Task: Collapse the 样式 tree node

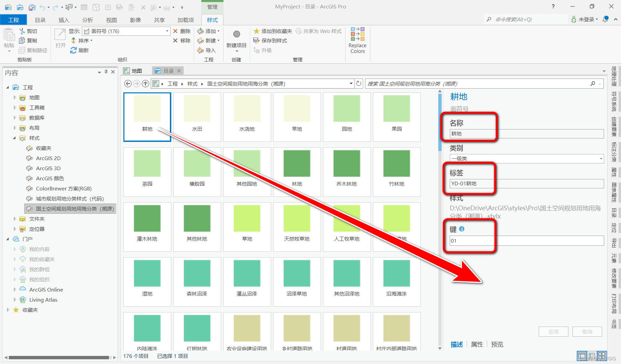Action: 14,138
